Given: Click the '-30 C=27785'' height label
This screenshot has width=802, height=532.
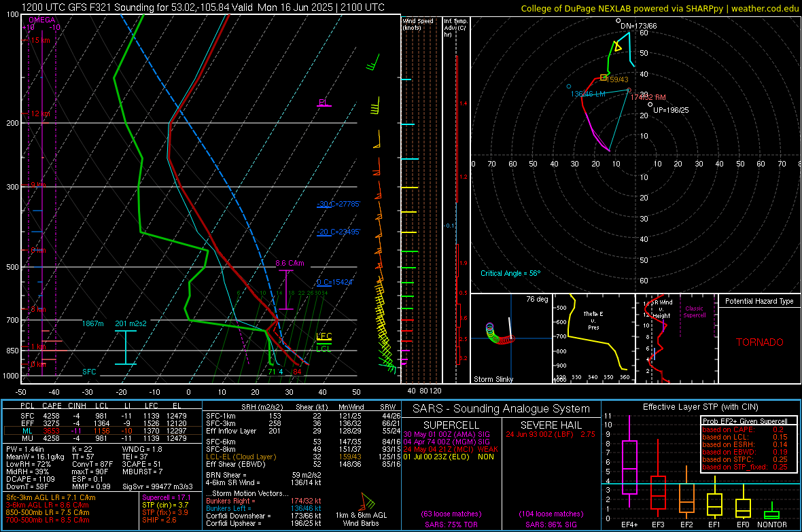Looking at the screenshot, I should (338, 204).
